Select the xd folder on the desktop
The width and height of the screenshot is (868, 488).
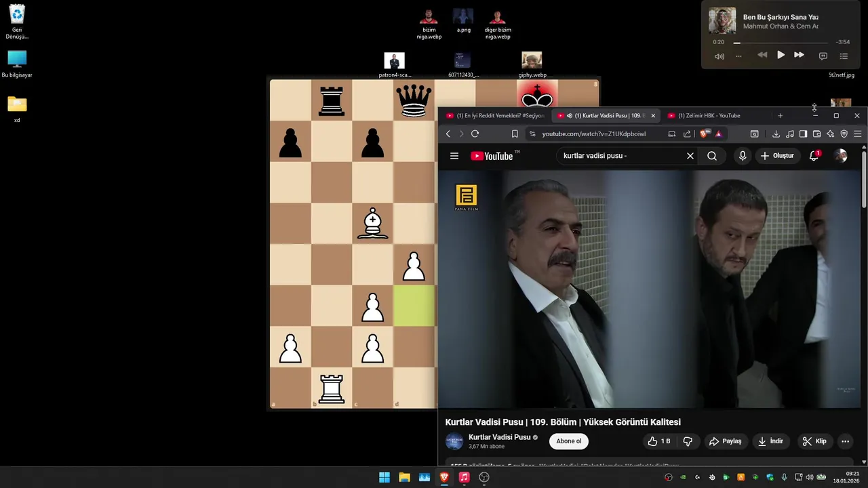[17, 109]
